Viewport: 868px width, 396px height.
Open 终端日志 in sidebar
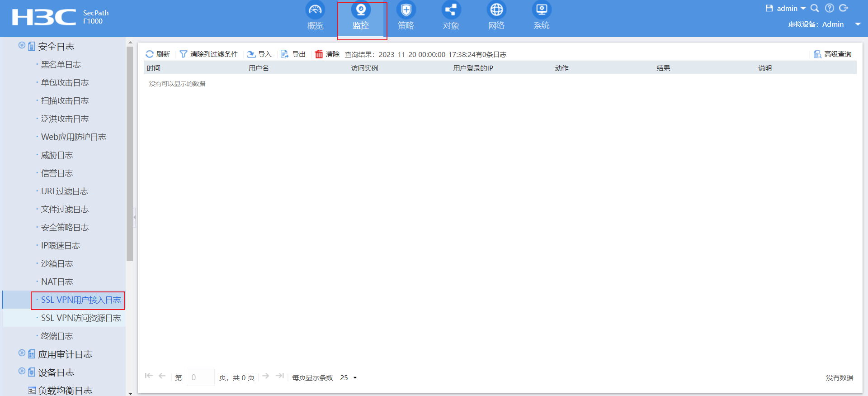pyautogui.click(x=57, y=336)
